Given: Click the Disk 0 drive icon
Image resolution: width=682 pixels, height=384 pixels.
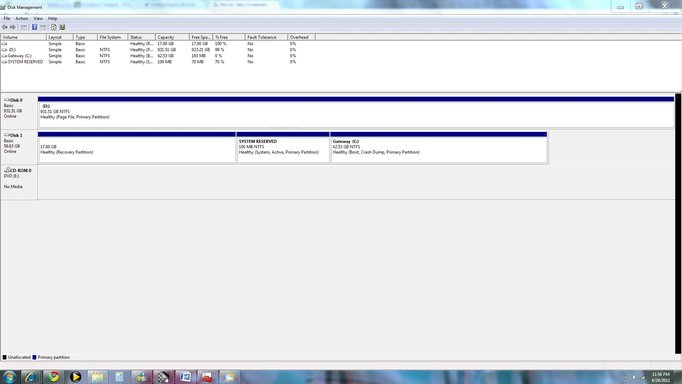Looking at the screenshot, I should click(x=7, y=100).
